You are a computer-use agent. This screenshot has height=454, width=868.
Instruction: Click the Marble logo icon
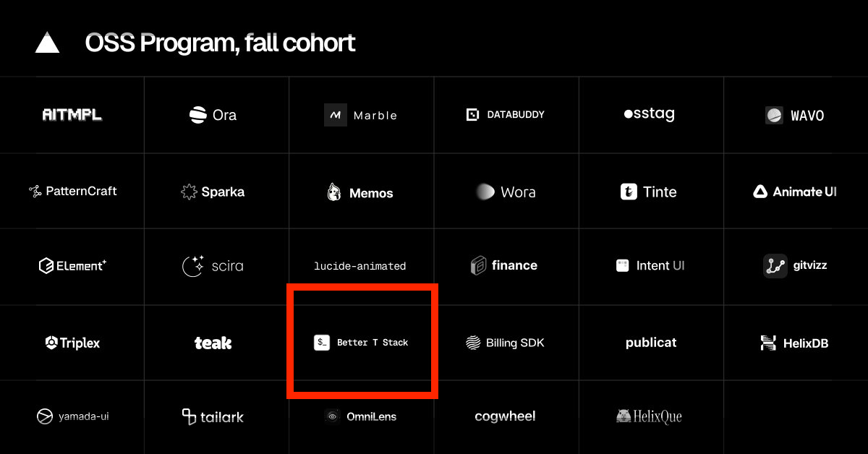(336, 115)
